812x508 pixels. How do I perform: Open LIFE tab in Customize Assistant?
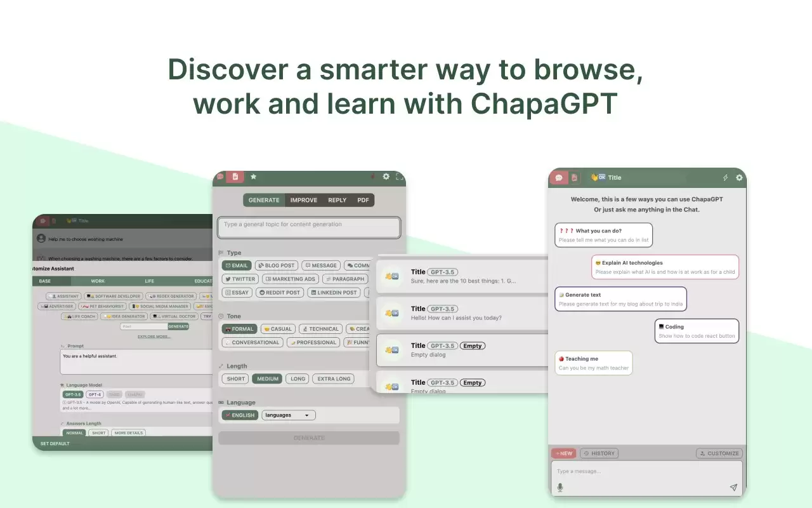tap(149, 281)
